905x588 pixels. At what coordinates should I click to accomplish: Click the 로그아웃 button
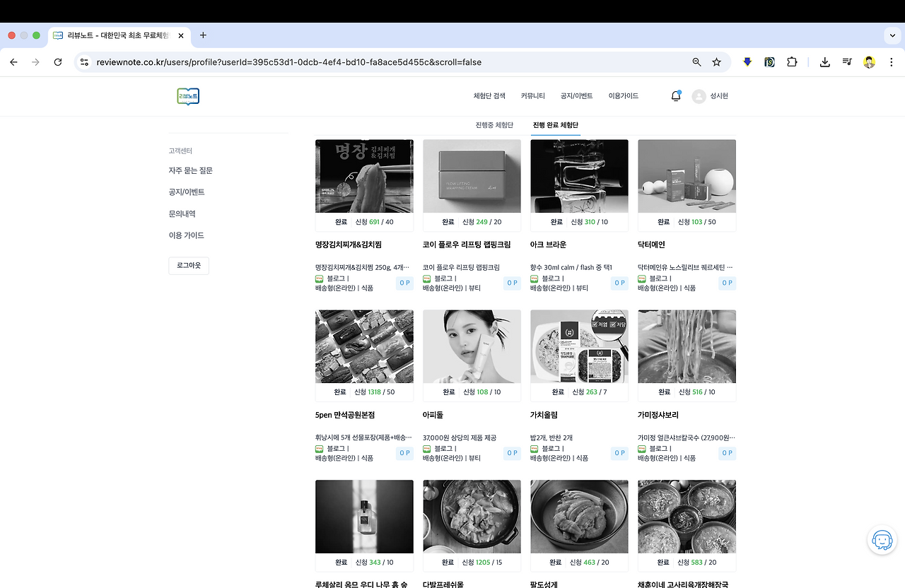point(189,265)
